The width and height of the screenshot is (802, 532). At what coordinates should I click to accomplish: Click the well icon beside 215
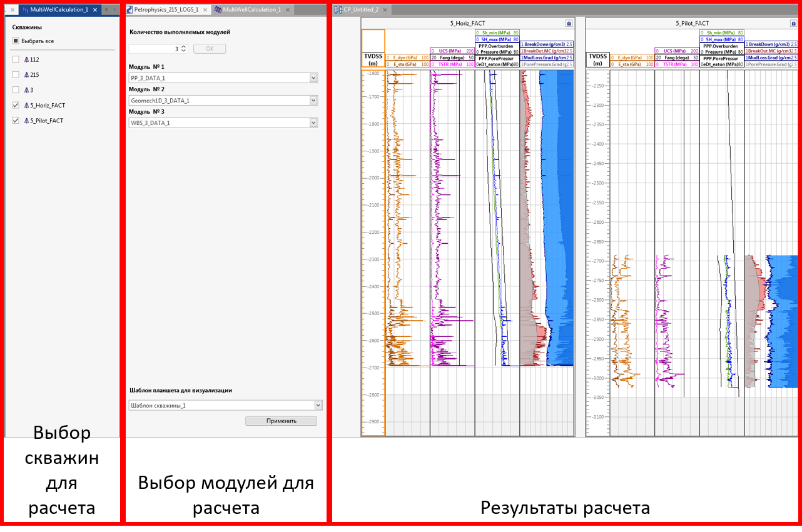[26, 74]
